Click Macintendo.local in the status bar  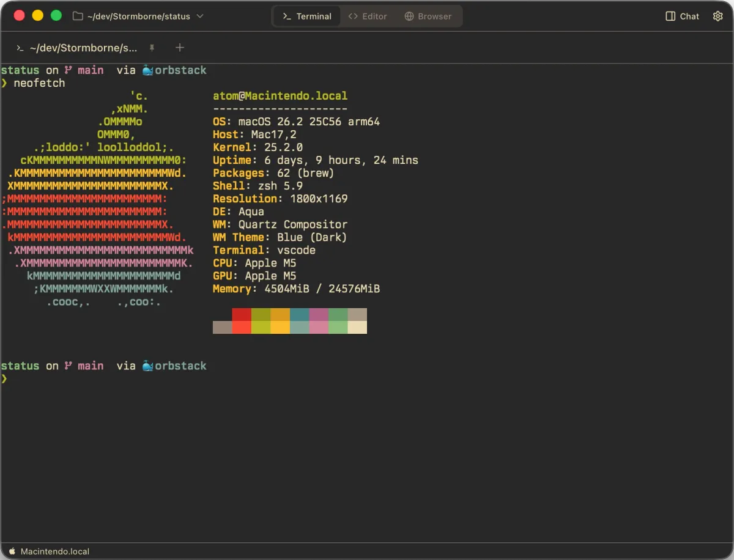click(55, 551)
